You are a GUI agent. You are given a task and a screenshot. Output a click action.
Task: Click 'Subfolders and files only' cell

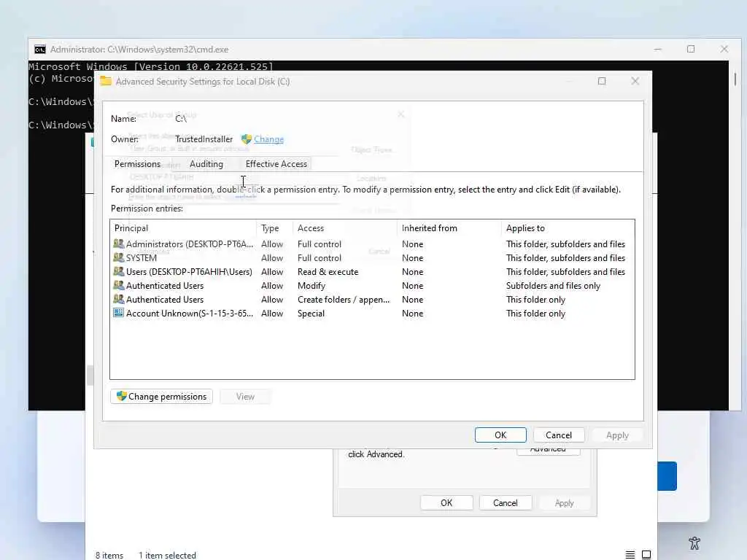(553, 285)
